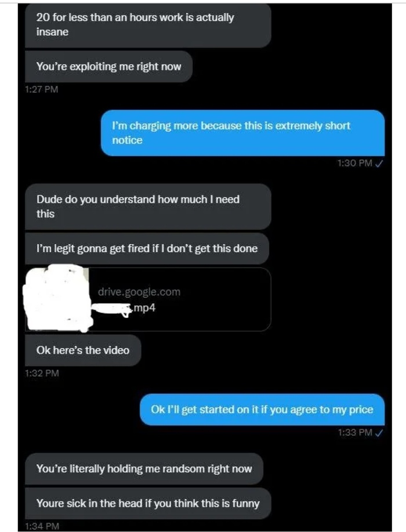Click the 1:30 PM sent timestamp
406x532 pixels.
point(355,163)
